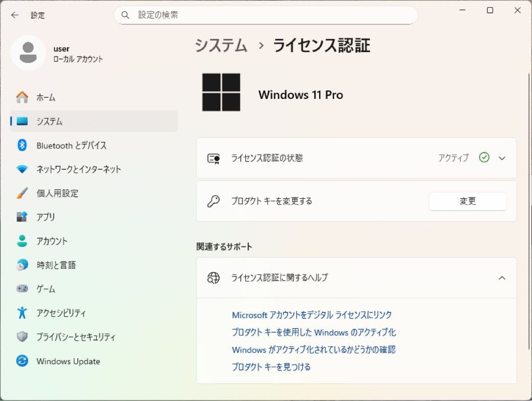This screenshot has height=401, width=532.
Task: Collapse the ライセンス認証に関するヘルプ section
Action: click(501, 278)
